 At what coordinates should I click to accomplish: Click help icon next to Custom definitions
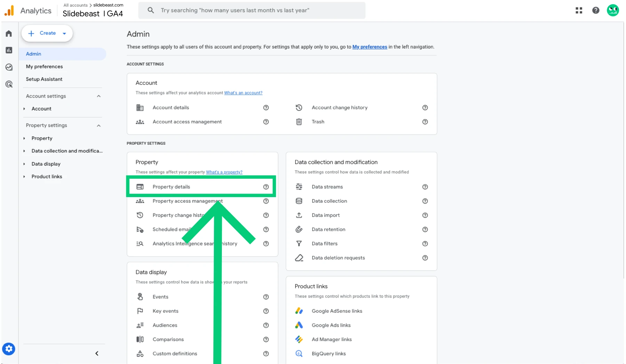pos(266,354)
